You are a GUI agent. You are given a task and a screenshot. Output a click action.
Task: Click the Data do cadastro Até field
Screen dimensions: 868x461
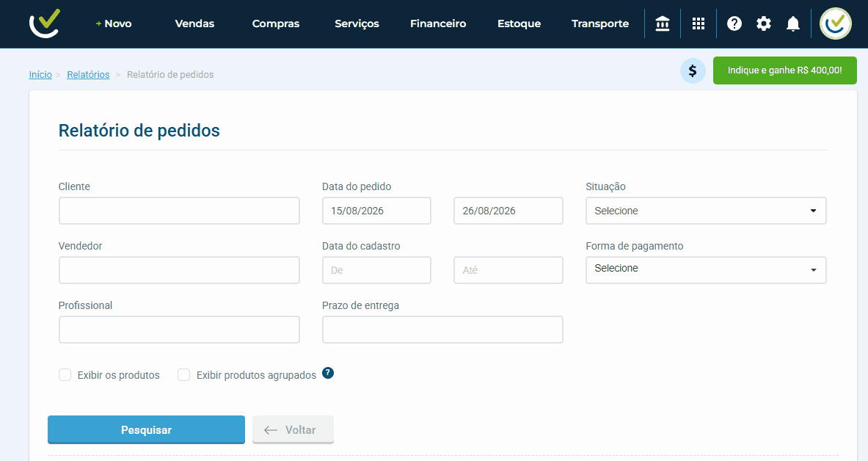(508, 270)
